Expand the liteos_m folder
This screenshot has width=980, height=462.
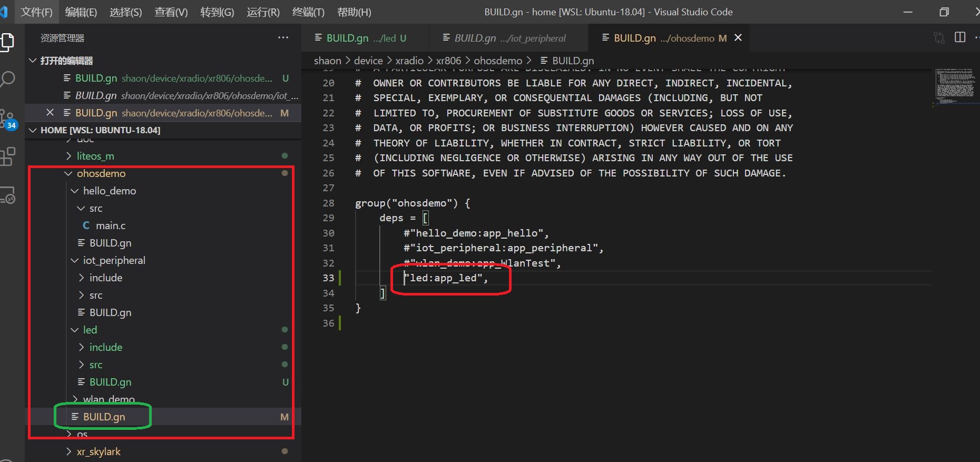95,156
